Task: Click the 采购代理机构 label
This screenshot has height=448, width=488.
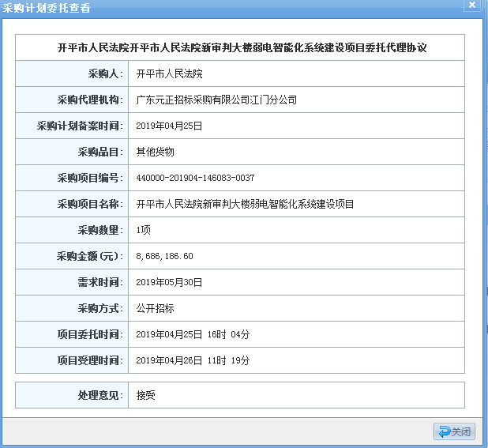Action: (90, 100)
